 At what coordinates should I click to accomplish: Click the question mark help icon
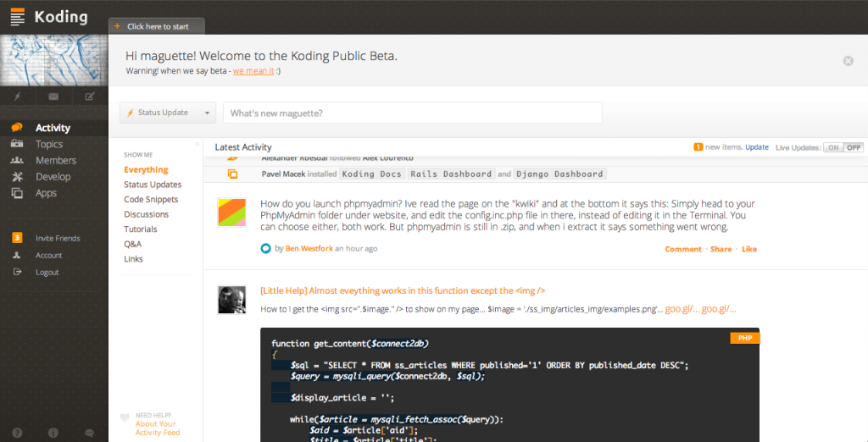(17, 433)
